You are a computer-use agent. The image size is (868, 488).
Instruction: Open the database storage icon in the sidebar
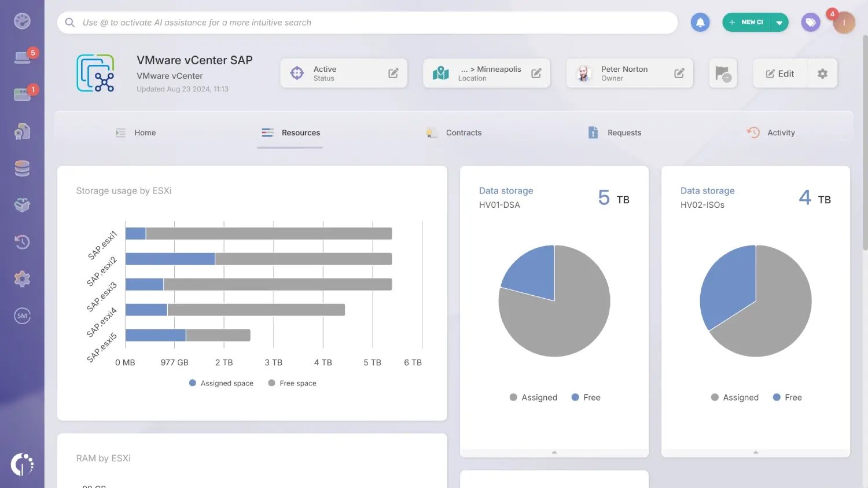22,168
